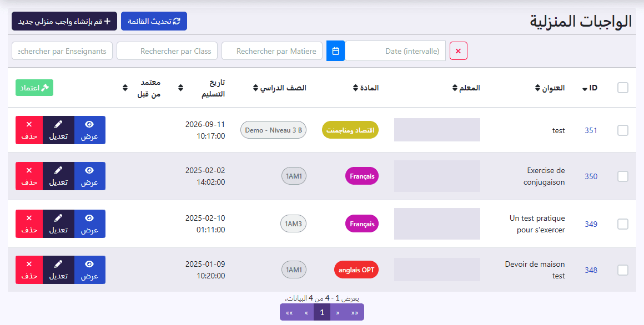Check the box for row 349
The height and width of the screenshot is (325, 644).
(x=623, y=224)
